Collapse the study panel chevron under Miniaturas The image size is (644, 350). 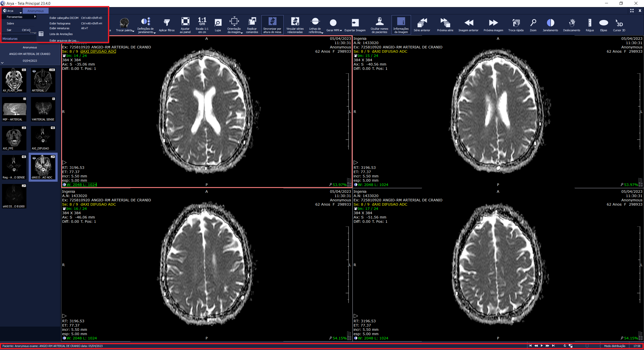pyautogui.click(x=2, y=63)
